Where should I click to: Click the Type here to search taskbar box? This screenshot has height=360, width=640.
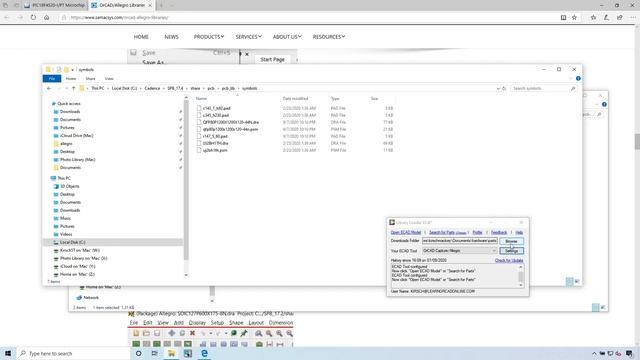click(73, 353)
